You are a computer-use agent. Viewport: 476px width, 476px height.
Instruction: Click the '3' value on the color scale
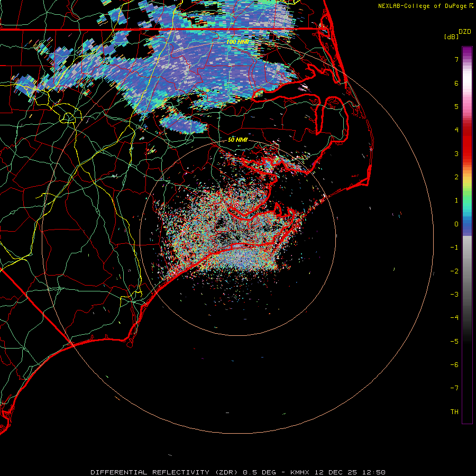tap(456, 153)
